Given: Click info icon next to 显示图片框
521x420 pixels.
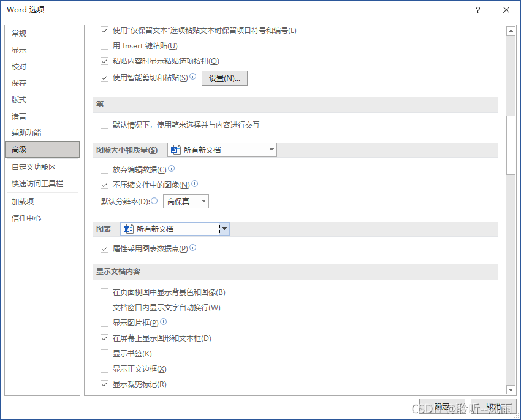Looking at the screenshot, I should pos(163,322).
